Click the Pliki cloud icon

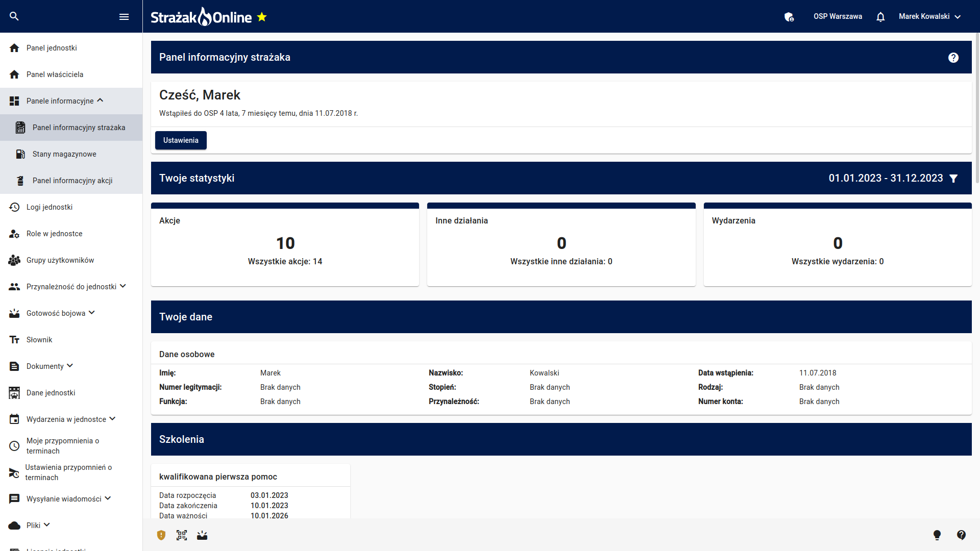click(14, 525)
